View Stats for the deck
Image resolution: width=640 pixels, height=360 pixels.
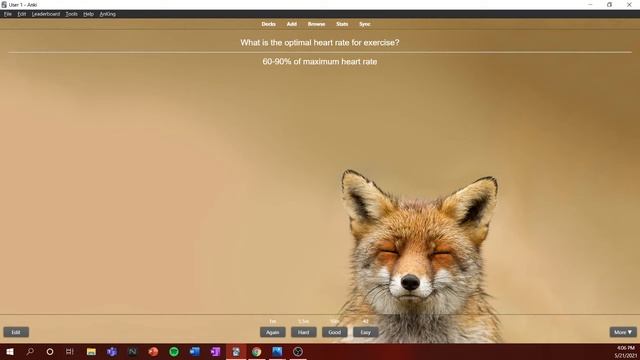coord(342,24)
